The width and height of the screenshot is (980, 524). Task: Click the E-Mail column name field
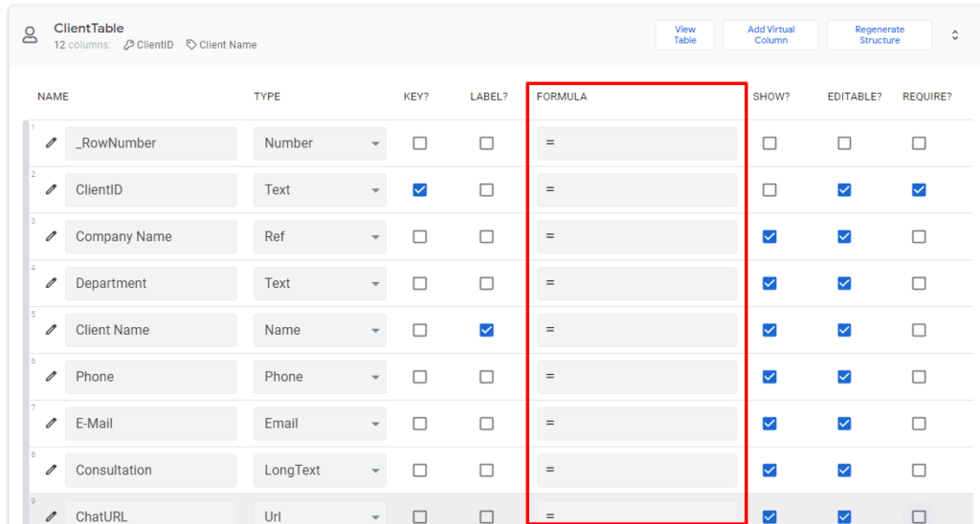pos(151,424)
